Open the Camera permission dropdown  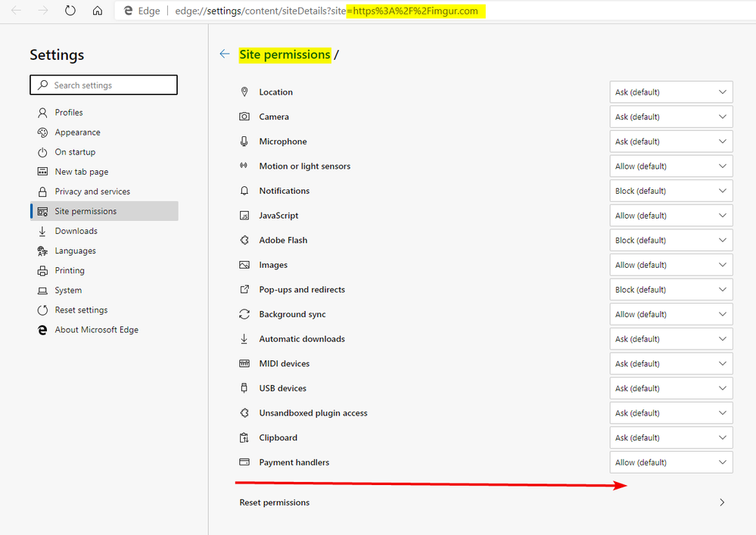[x=671, y=117]
